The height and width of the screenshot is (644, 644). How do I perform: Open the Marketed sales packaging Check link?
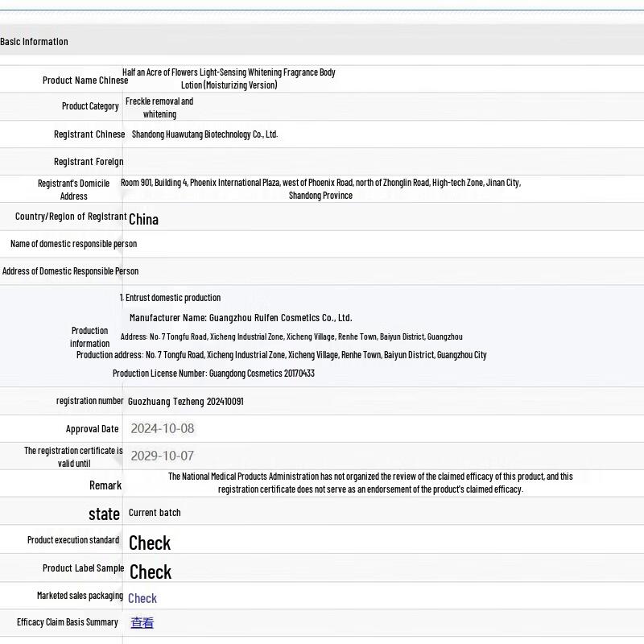pos(142,598)
